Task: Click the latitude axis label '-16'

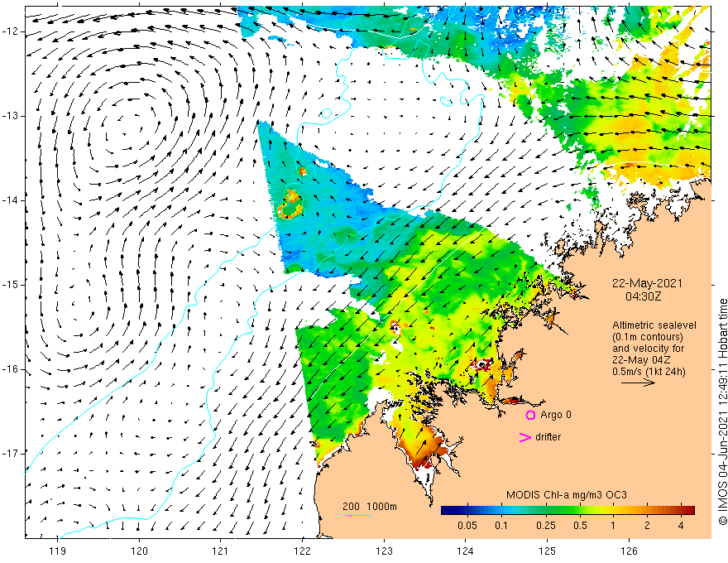Action: click(x=11, y=368)
